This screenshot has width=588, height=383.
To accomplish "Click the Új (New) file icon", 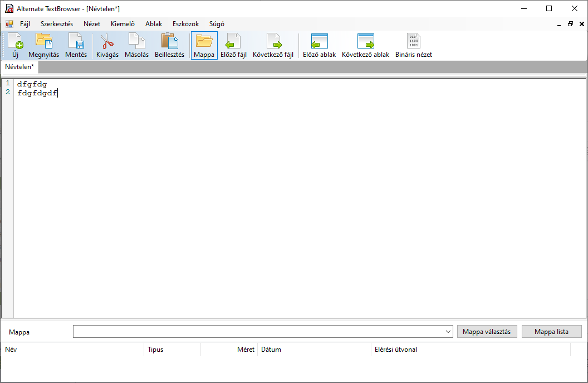I will click(x=15, y=45).
